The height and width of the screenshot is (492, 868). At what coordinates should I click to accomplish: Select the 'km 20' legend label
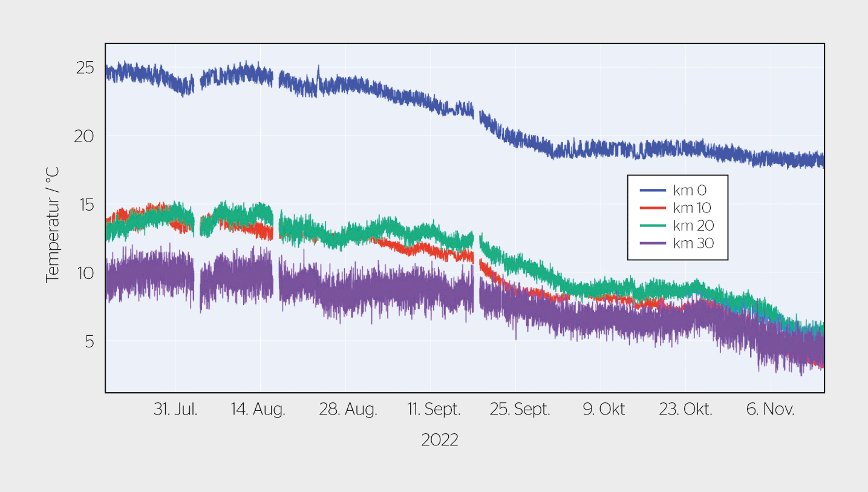[693, 226]
